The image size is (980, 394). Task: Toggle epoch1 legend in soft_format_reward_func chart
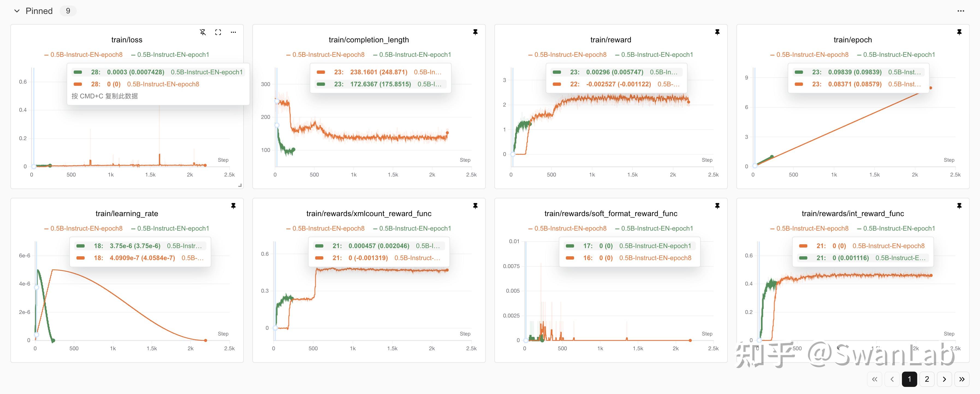click(x=654, y=228)
